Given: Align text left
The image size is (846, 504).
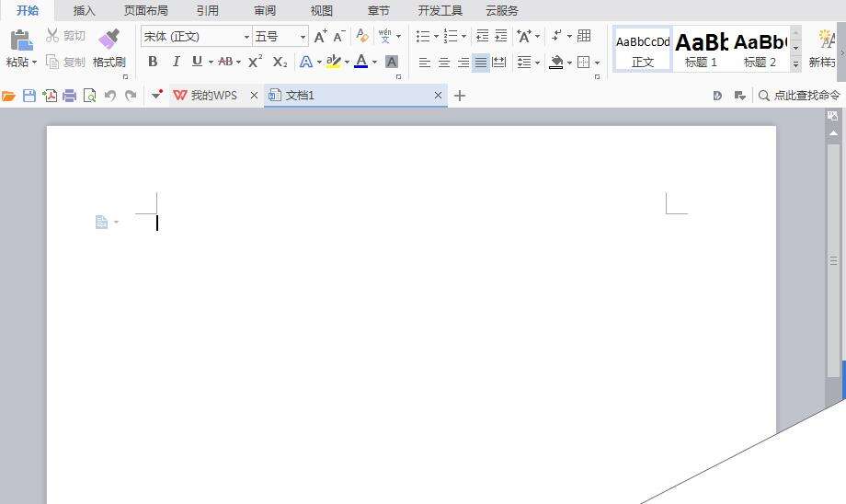Looking at the screenshot, I should pyautogui.click(x=425, y=63).
